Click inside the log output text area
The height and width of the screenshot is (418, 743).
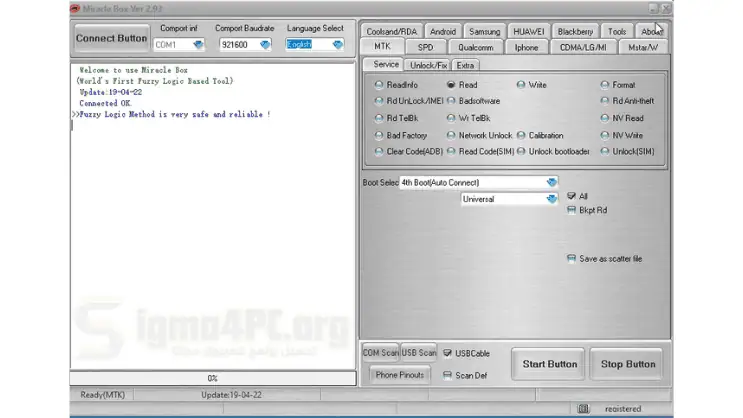click(212, 240)
